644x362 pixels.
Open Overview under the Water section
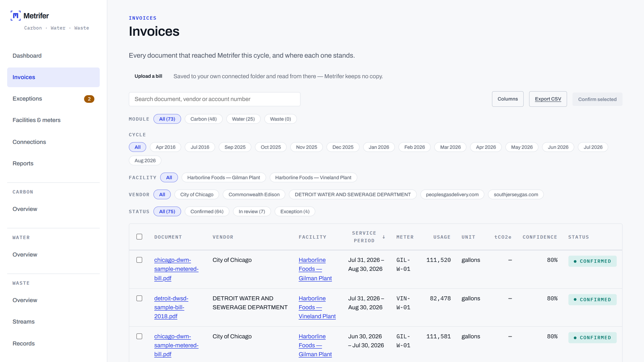[53, 255]
